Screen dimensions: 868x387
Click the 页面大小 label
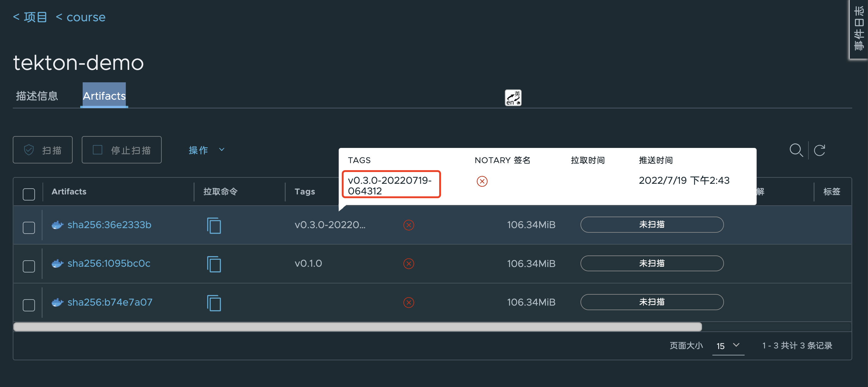[686, 346]
